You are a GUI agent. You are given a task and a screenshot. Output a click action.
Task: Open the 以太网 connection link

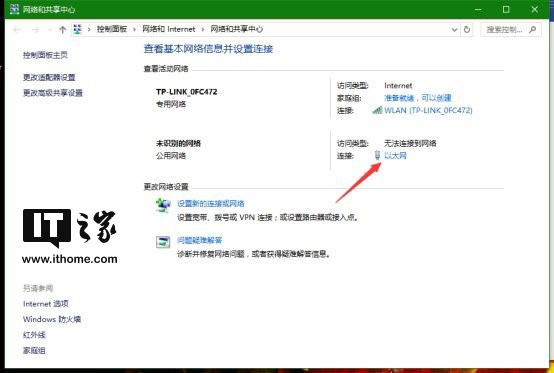(395, 155)
